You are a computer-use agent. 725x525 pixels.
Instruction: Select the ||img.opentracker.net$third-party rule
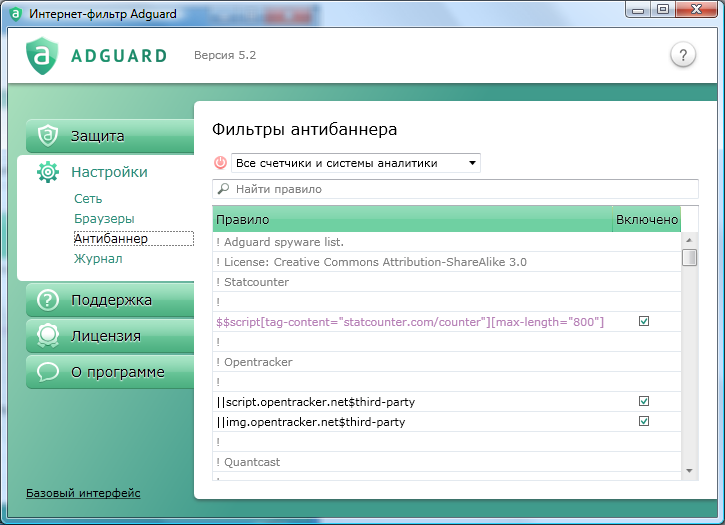tap(311, 422)
